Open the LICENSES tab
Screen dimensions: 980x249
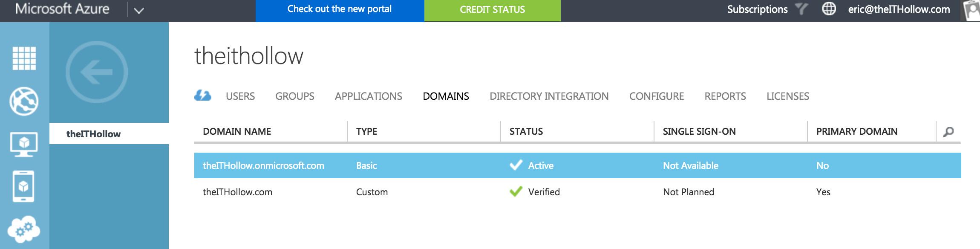point(787,96)
